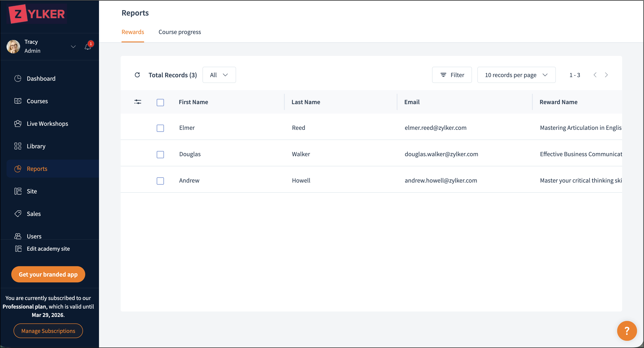Open Tracy's profile avatar

pos(13,46)
